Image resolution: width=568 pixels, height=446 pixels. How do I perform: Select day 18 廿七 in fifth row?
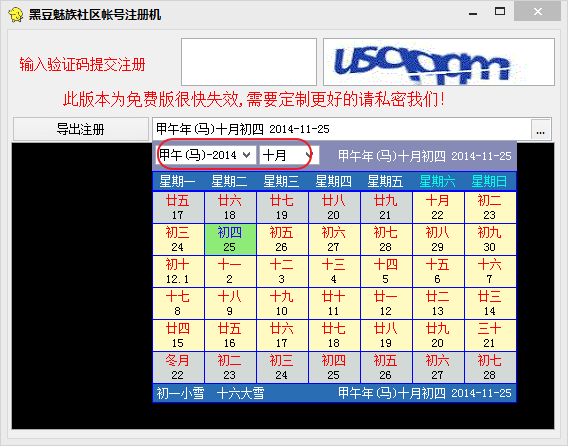pos(334,335)
